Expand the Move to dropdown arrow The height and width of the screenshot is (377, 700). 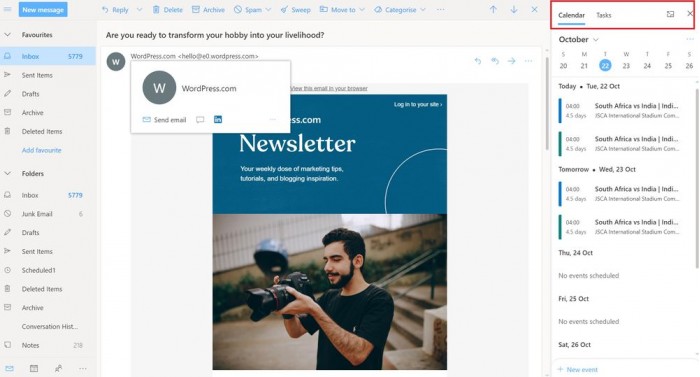coord(362,9)
